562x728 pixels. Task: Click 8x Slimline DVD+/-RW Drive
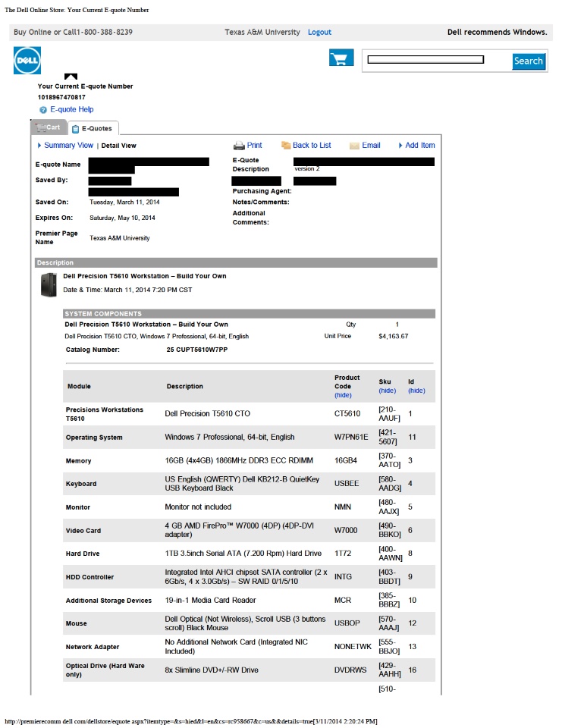(212, 670)
